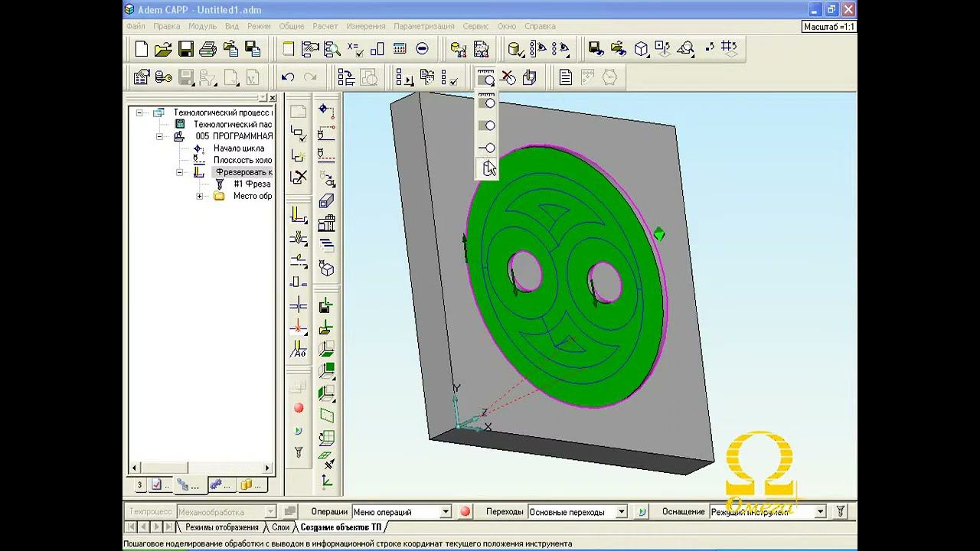This screenshot has height=551, width=980.
Task: Click the building/fixture icon in right vertical toolbar
Action: 327,223
